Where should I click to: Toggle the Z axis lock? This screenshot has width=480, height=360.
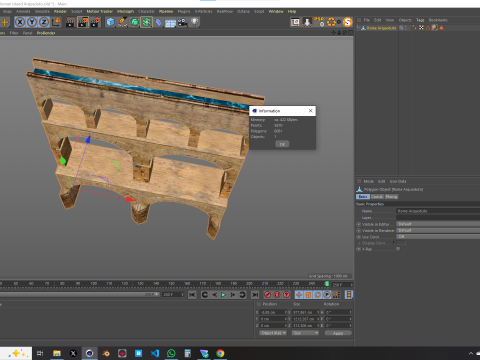click(44, 22)
